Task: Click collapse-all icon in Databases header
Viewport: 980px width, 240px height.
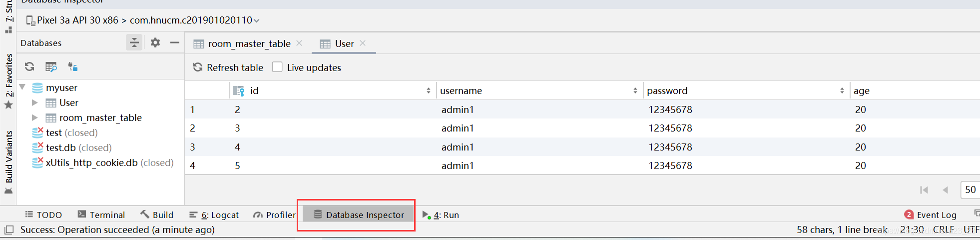Action: tap(134, 42)
